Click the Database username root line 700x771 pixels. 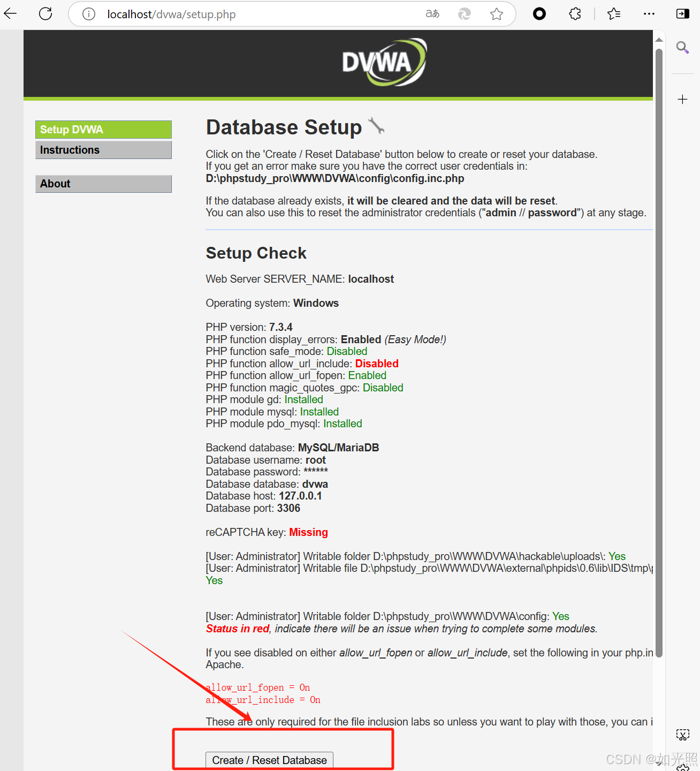266,460
